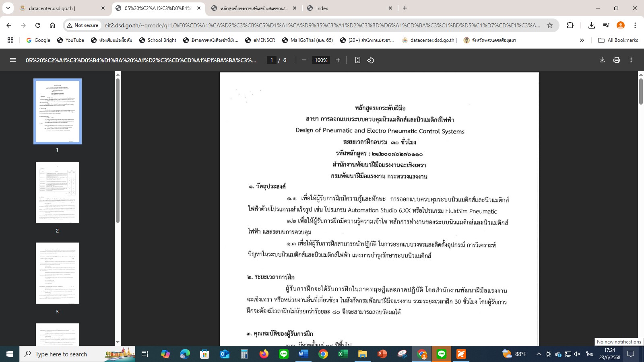
Task: Print the PDF document
Action: 617,60
